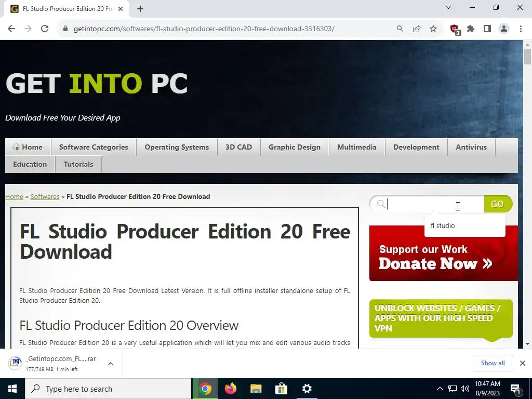This screenshot has height=399, width=532.
Task: Open the Tutorials menu item
Action: [78, 164]
